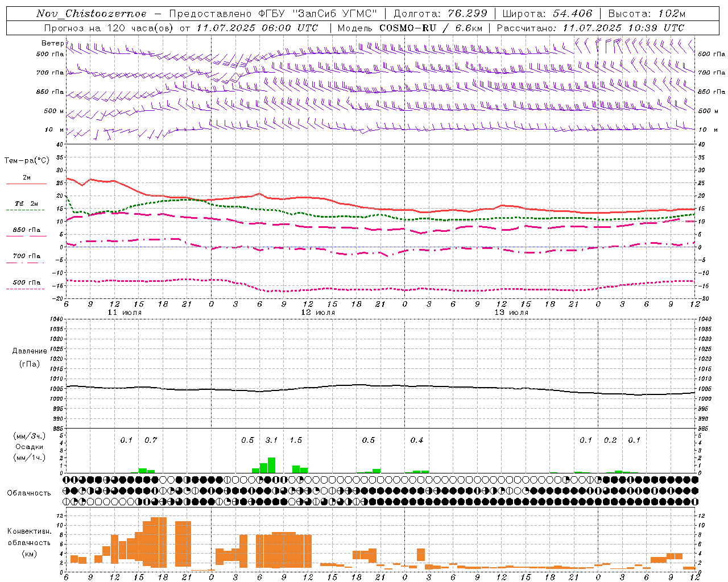728x582 pixels.
Task: Click the 'Широта: 54.406' latitude value
Action: 547,14
